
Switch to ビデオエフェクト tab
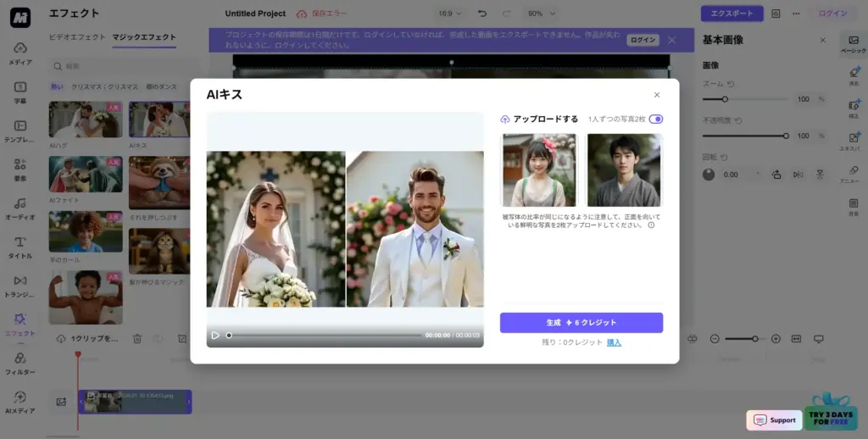click(x=77, y=37)
